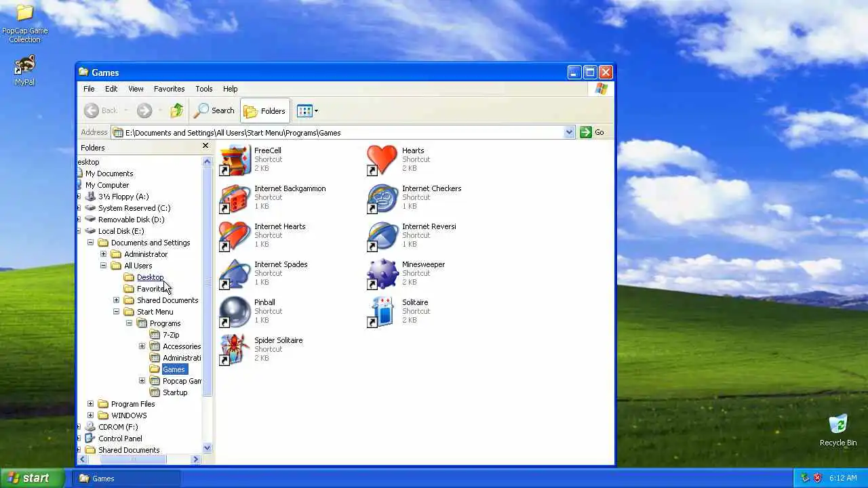Select the Solitaire card icon
The image size is (868, 488).
pyautogui.click(x=382, y=312)
